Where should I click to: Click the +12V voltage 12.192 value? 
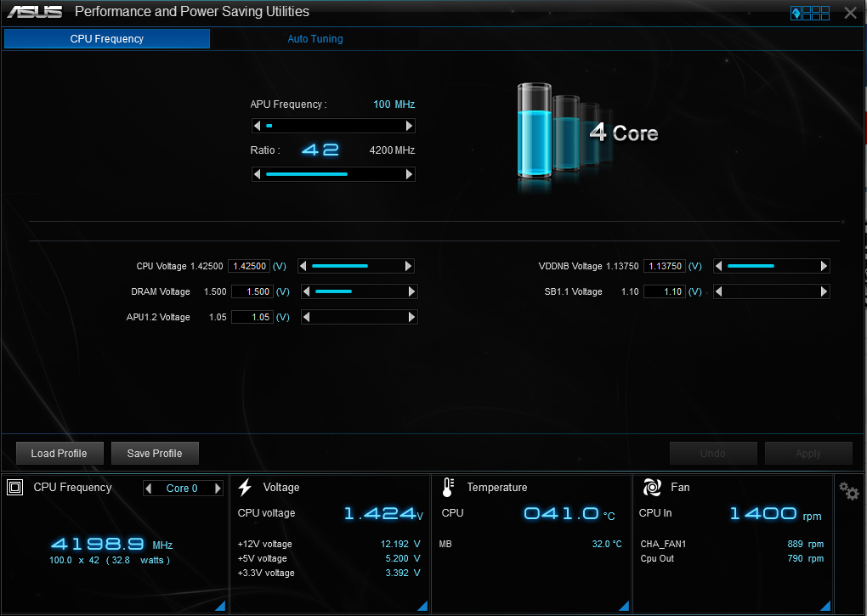pyautogui.click(x=400, y=544)
